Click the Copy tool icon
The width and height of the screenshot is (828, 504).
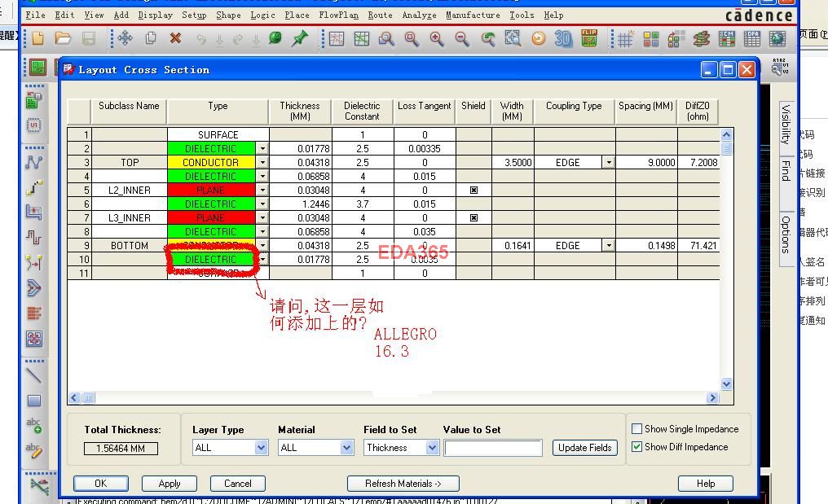(x=151, y=38)
